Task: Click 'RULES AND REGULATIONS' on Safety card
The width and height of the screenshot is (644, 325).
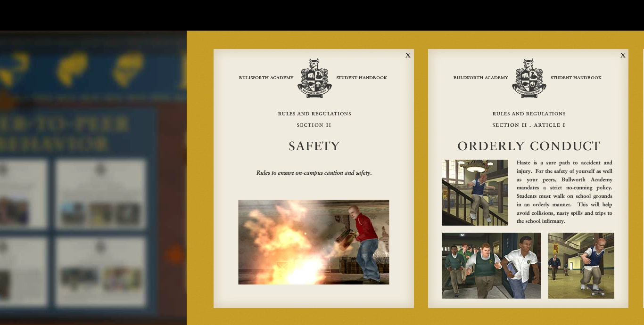Action: 314,114
